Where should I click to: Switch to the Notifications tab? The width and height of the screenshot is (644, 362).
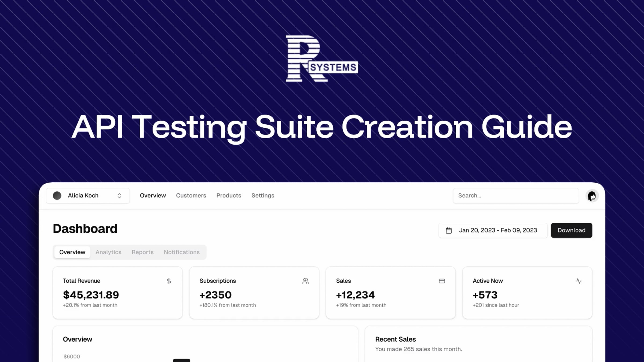[x=182, y=252]
